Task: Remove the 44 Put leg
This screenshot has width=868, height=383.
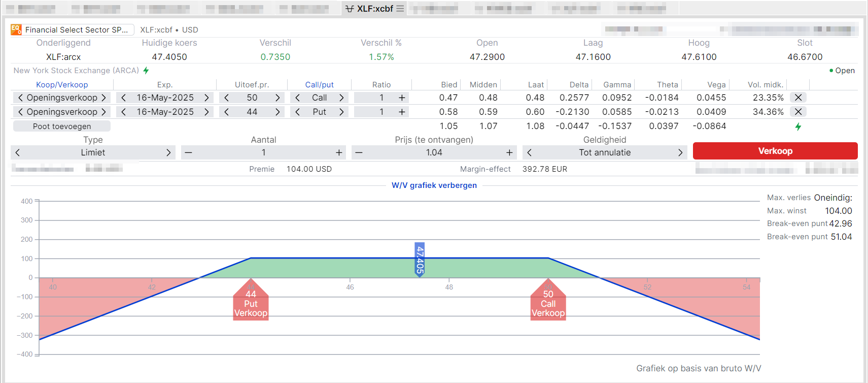Action: point(798,112)
